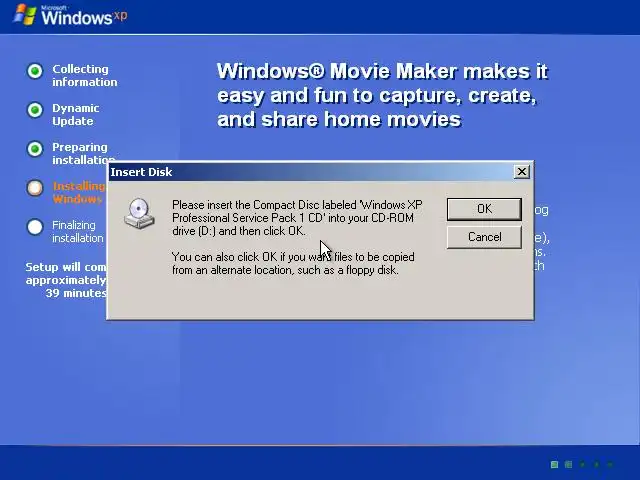The height and width of the screenshot is (480, 640).
Task: Select the Dynamic Update step indicator
Action: click(35, 110)
